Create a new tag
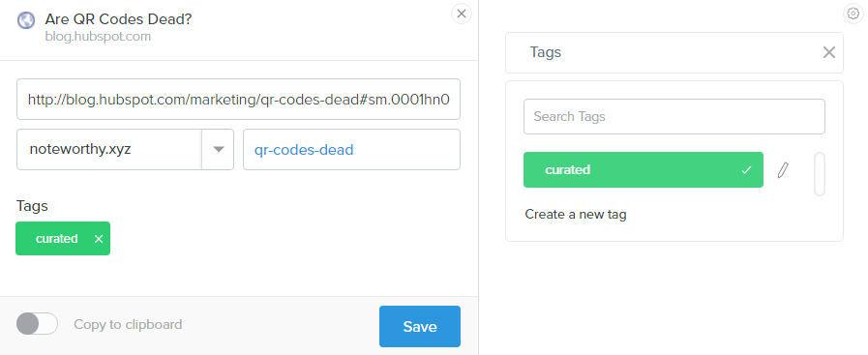 click(x=576, y=214)
